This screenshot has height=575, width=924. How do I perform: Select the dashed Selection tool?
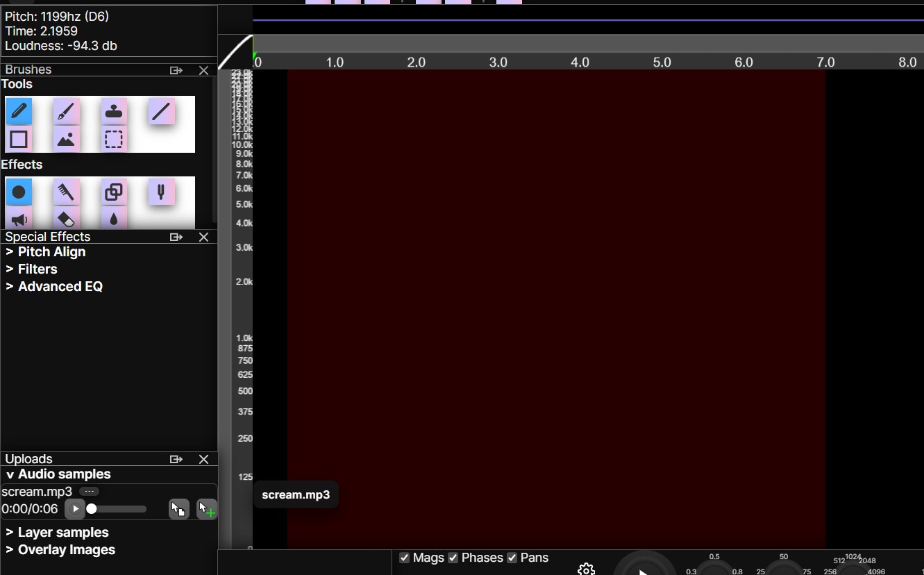(x=114, y=139)
